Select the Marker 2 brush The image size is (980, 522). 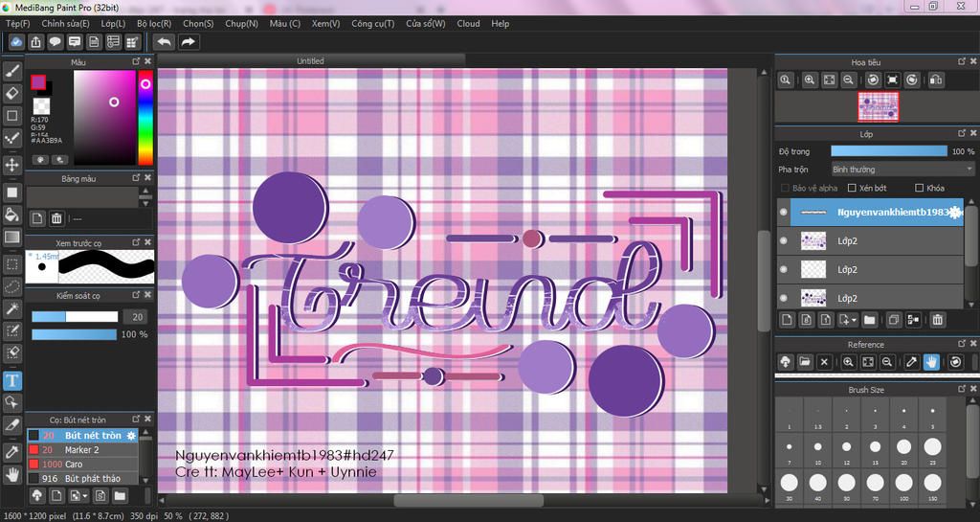click(82, 449)
